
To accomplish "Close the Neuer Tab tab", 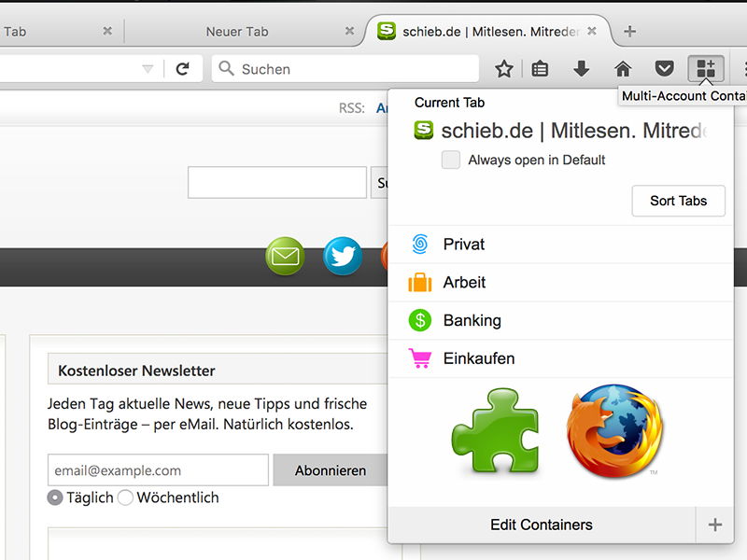I will (349, 31).
